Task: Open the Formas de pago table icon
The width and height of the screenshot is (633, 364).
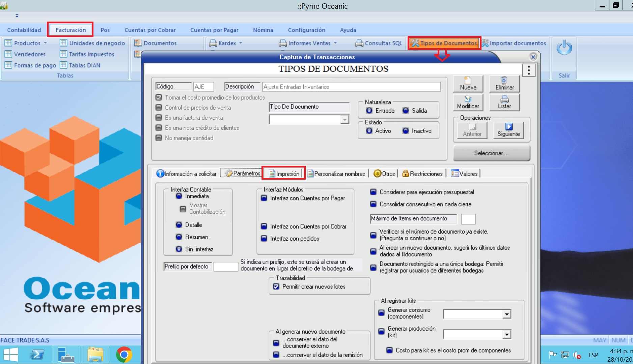Action: pyautogui.click(x=8, y=65)
